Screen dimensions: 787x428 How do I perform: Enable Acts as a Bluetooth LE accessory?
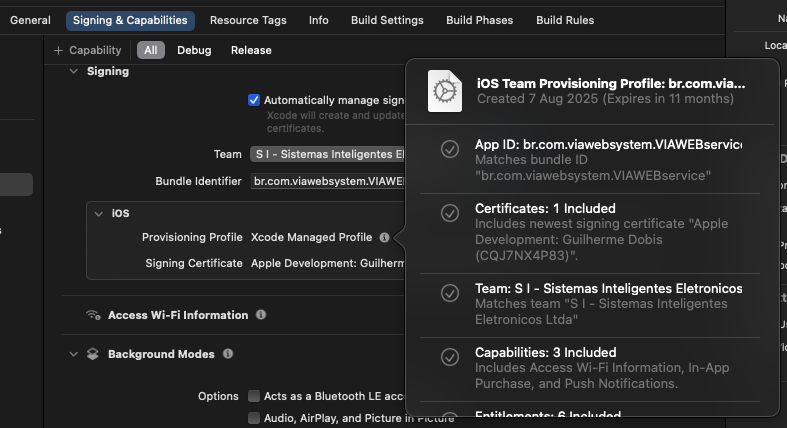coord(254,396)
